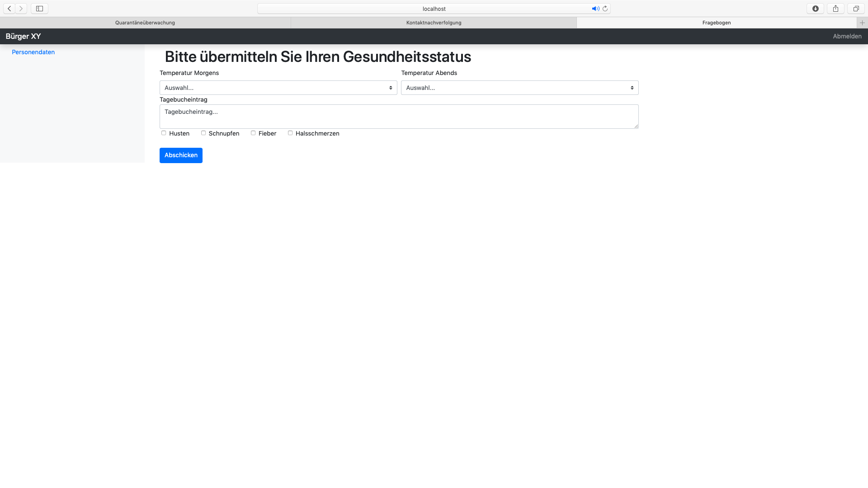Switch to Quarantäneüberwachung tab
868x488 pixels.
145,23
